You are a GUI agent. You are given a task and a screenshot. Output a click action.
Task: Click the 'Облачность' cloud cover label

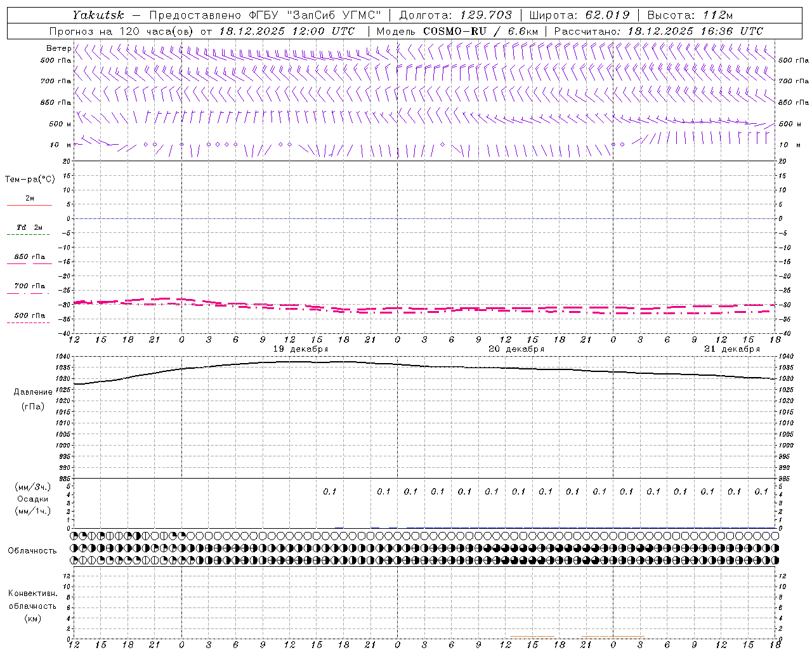[32, 551]
